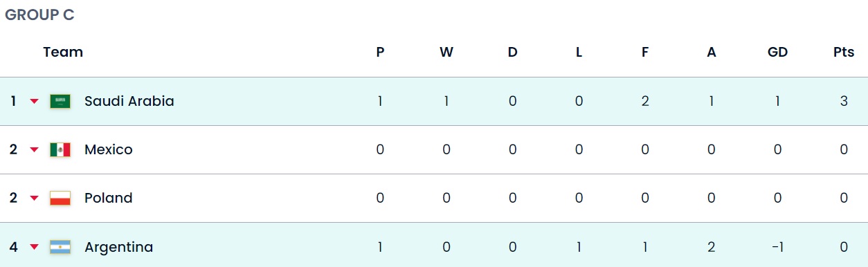The image size is (868, 267).
Task: Click the W wins column header
Action: click(446, 52)
